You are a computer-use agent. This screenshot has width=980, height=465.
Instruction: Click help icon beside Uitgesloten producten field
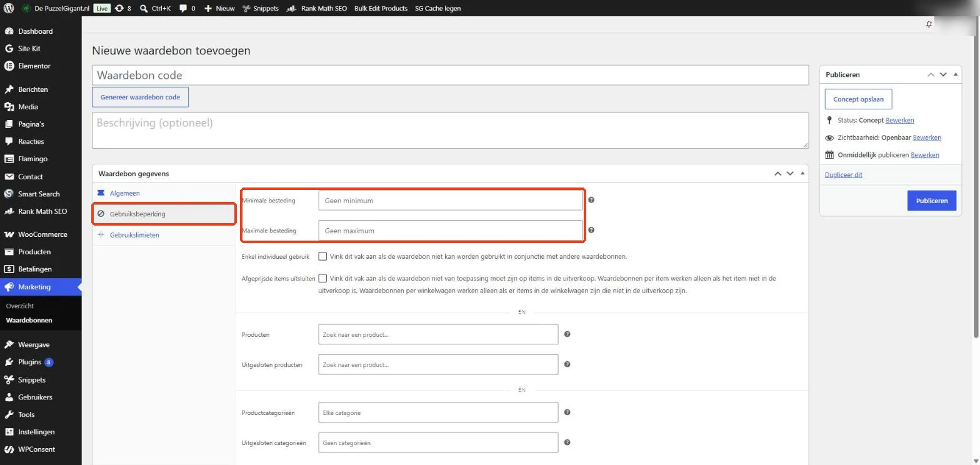point(567,364)
